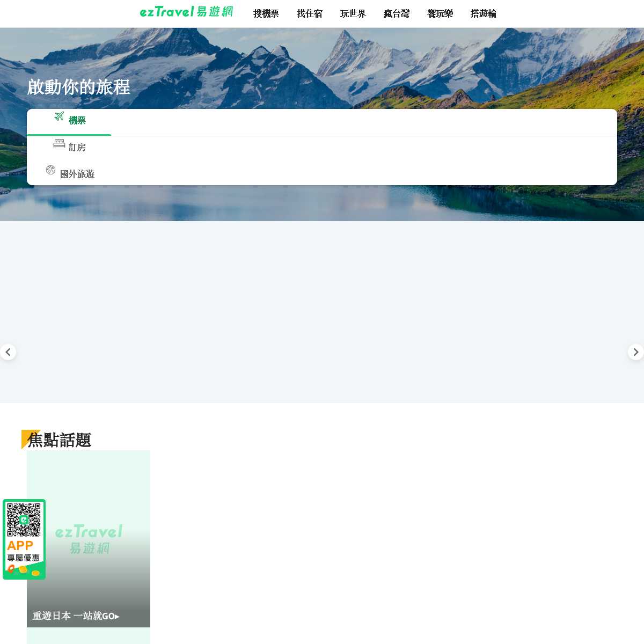Click the APP QR code image

click(x=24, y=520)
